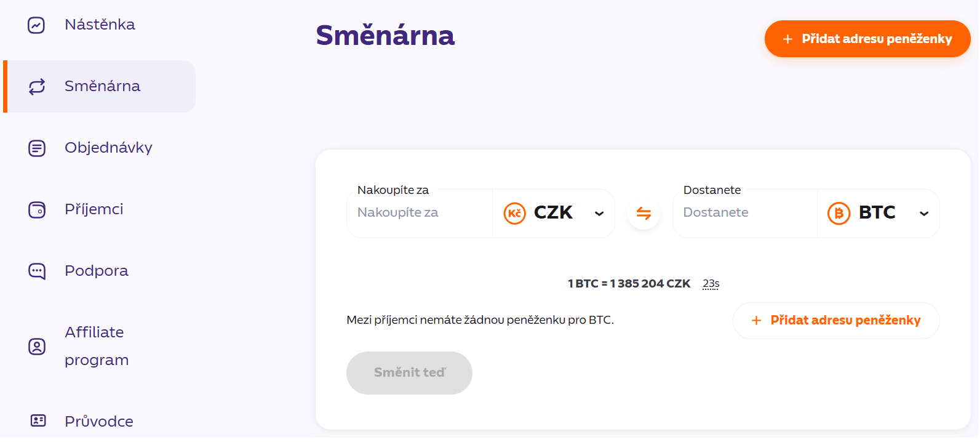This screenshot has height=442, width=980.
Task: Click the Směnárna exchange arrows icon
Action: (x=37, y=87)
